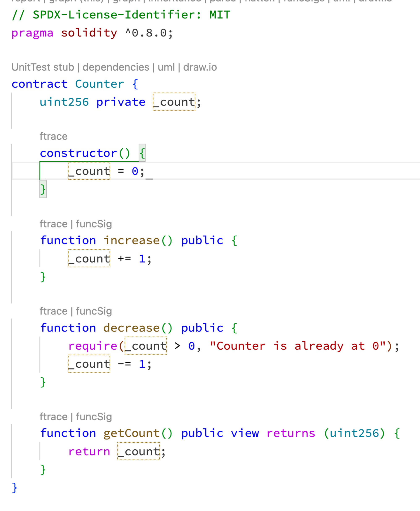This screenshot has width=420, height=511.
Task: Open draw.io lens above contract Counter
Action: tap(200, 67)
